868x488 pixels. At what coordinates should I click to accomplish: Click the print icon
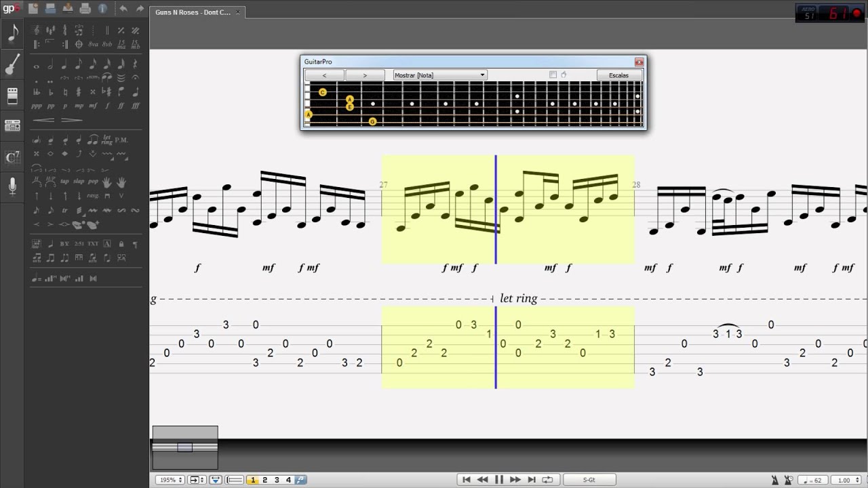point(85,9)
